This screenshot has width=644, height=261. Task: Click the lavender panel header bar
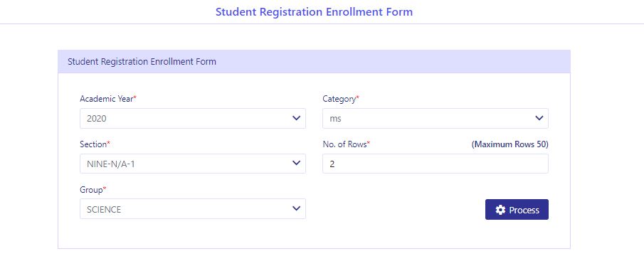coord(315,62)
